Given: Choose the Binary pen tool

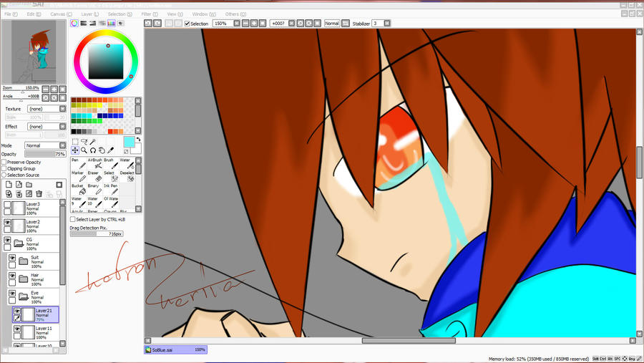Looking at the screenshot, I should click(x=95, y=189).
